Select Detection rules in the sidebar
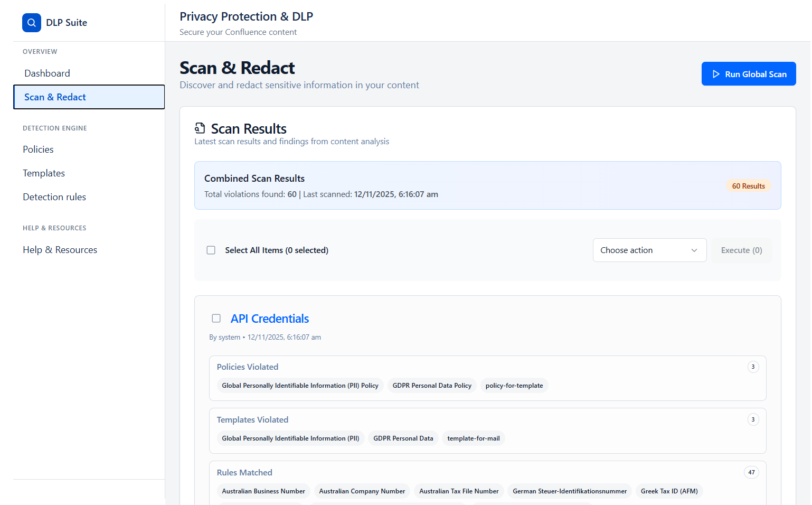The width and height of the screenshot is (812, 505). (x=54, y=197)
